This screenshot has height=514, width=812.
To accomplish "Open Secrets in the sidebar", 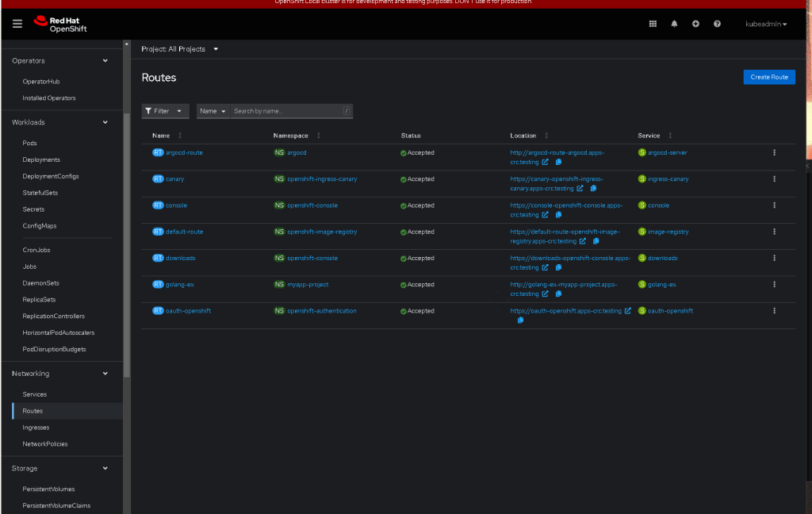I will [x=33, y=210].
